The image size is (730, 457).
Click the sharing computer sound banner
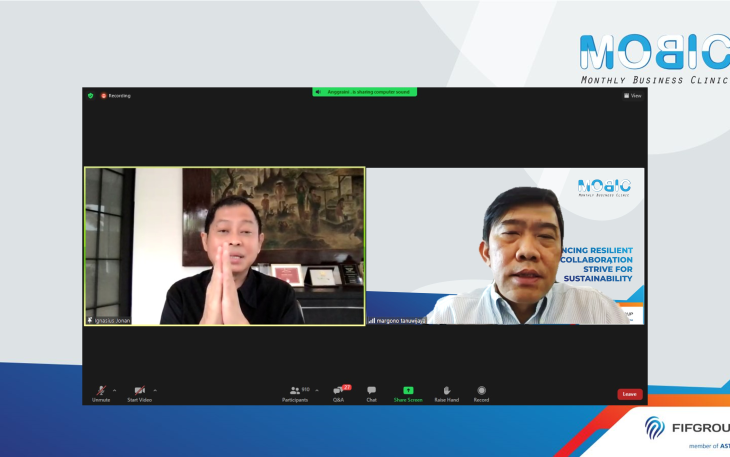tap(365, 92)
